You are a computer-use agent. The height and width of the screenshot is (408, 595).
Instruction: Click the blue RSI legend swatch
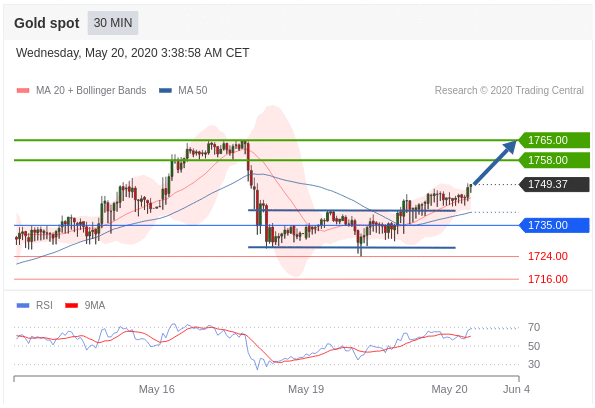[x=23, y=306]
